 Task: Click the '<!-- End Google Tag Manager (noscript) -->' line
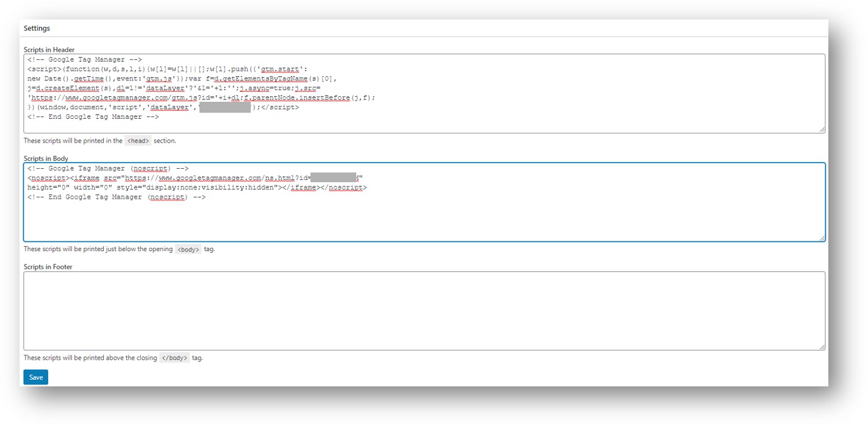pyautogui.click(x=117, y=197)
